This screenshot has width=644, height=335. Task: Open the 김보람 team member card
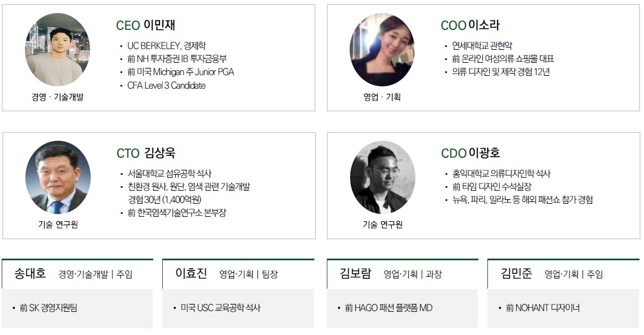[403, 294]
